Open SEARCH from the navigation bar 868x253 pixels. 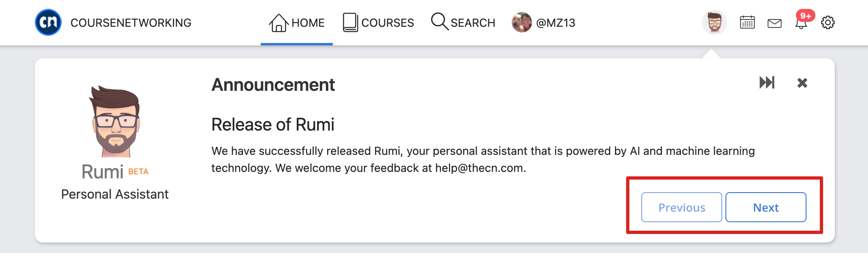coord(463,23)
